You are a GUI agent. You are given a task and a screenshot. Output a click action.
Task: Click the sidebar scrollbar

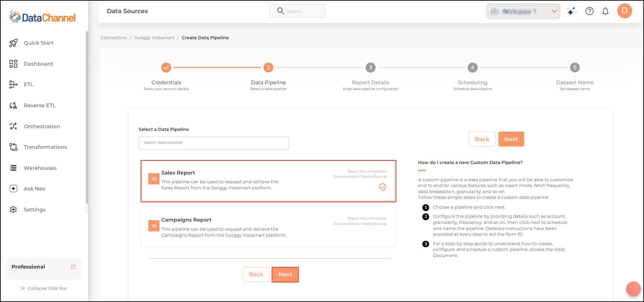click(x=87, y=117)
